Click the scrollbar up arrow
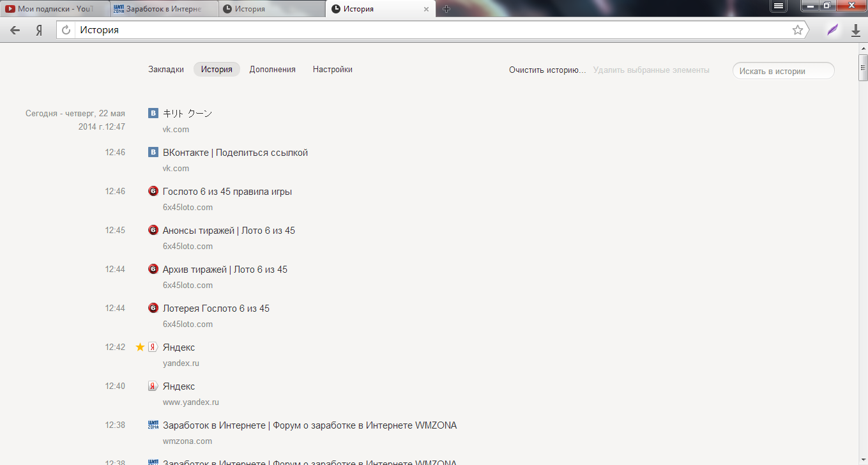 click(863, 49)
